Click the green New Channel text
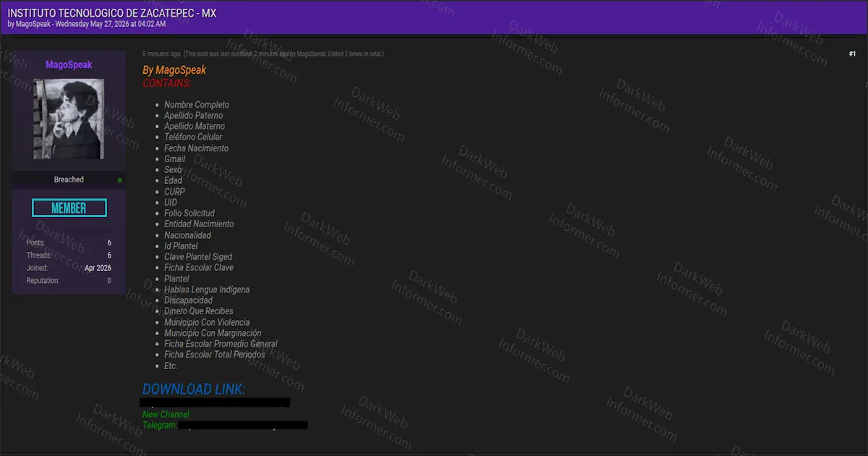Viewport: 868px width, 456px height. [x=166, y=415]
